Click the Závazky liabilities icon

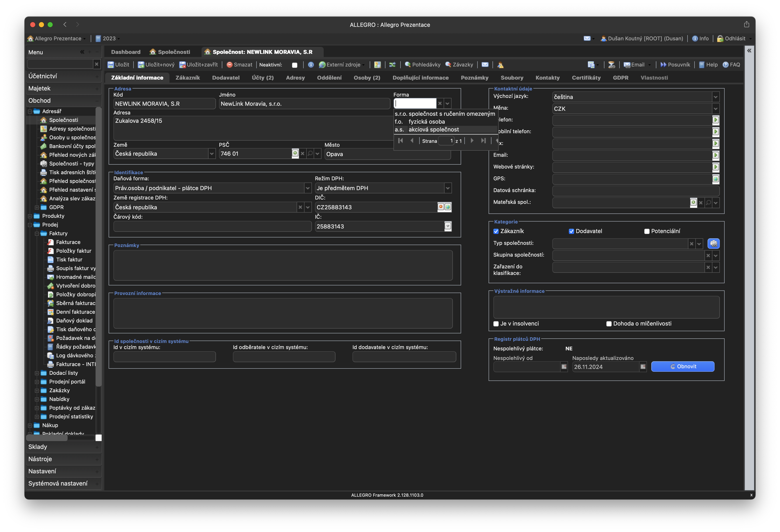click(x=448, y=64)
